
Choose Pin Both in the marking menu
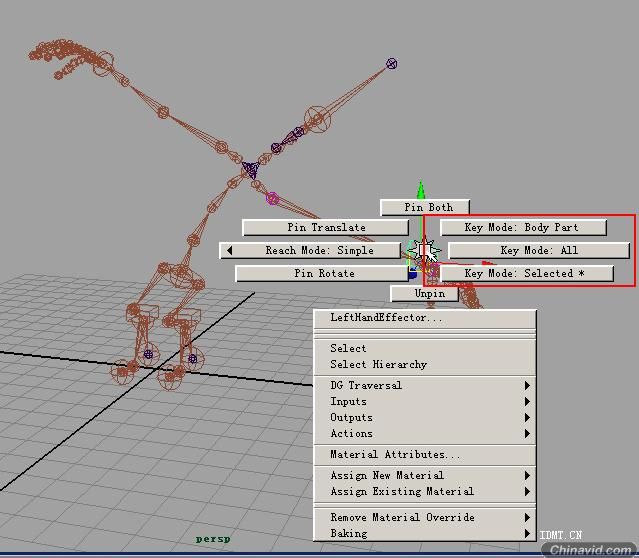(425, 207)
